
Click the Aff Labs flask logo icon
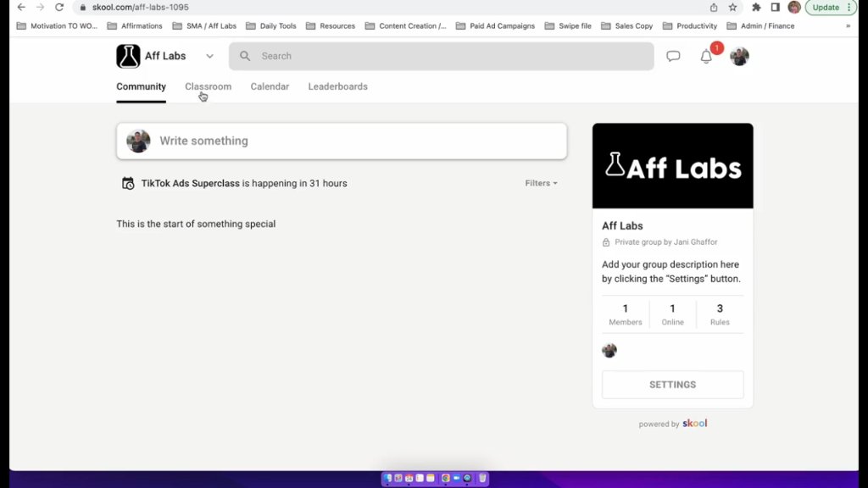coord(128,56)
